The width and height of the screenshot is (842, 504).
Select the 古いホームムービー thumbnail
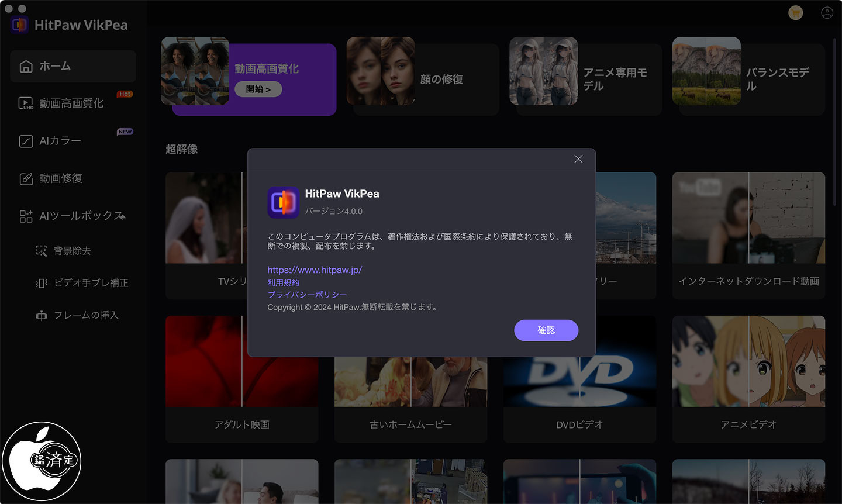click(x=410, y=382)
